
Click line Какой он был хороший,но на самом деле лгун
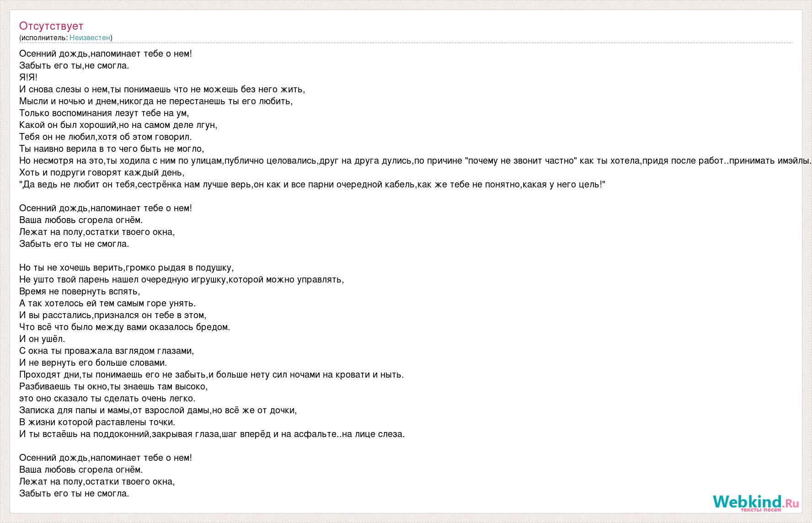pos(118,125)
